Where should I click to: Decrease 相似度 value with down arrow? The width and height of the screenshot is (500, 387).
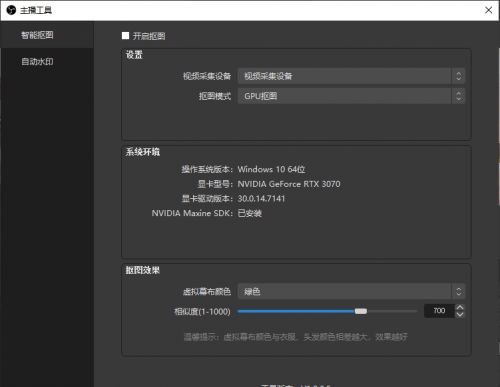tap(460, 315)
